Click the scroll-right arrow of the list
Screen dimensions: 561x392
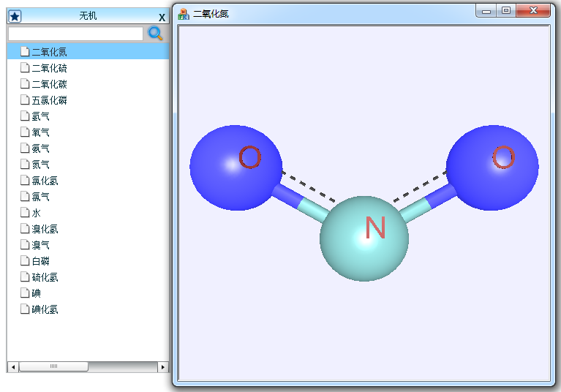pyautogui.click(x=162, y=366)
